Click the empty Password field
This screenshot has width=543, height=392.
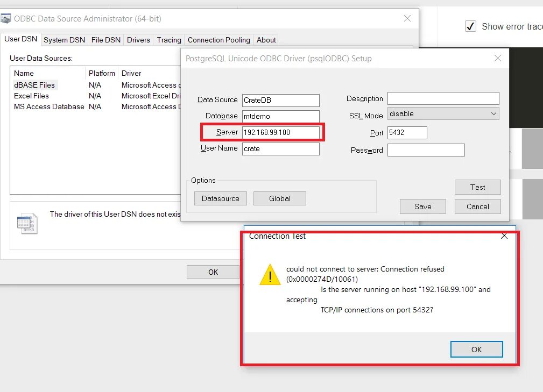426,150
